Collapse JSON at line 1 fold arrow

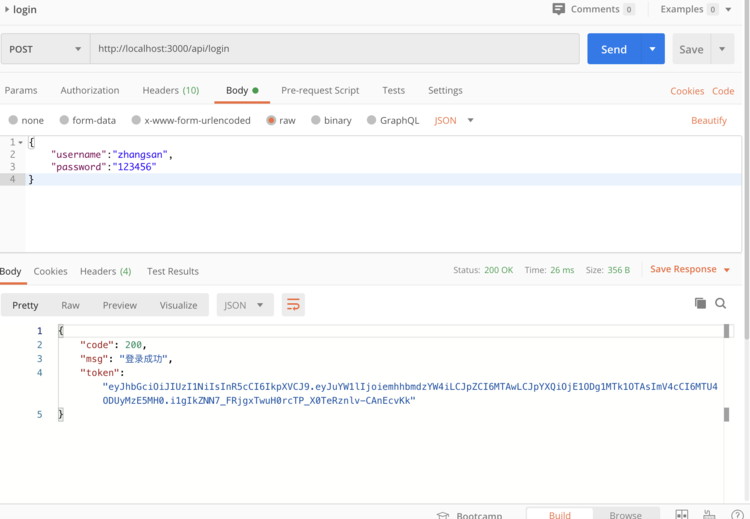(x=21, y=142)
